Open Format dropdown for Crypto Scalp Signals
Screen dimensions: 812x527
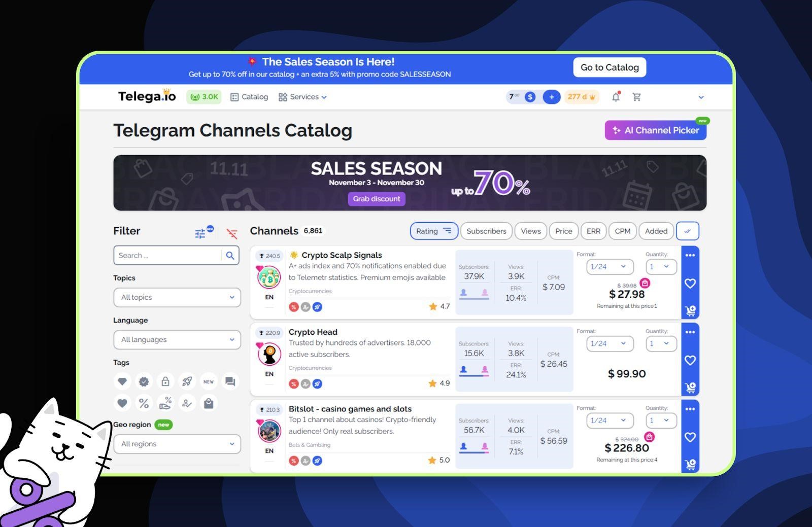click(610, 267)
